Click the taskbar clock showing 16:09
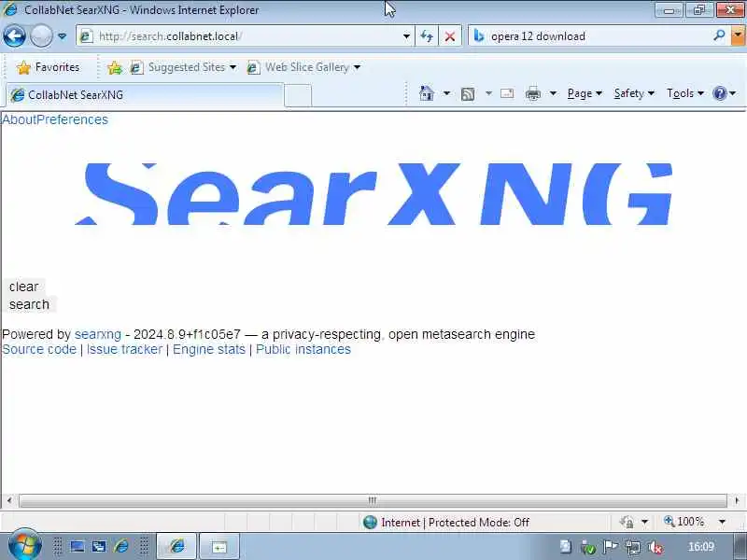The height and width of the screenshot is (560, 747). 701,547
